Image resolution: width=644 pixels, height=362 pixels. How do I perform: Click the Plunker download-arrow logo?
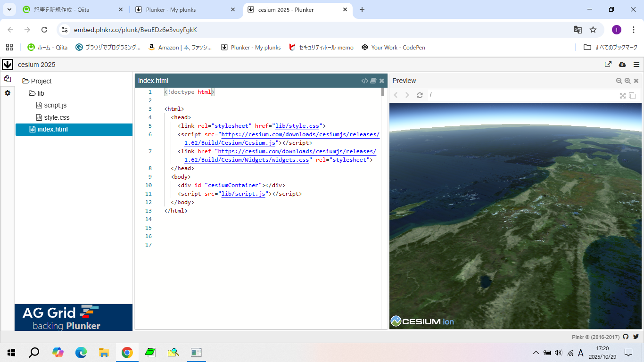(8, 65)
